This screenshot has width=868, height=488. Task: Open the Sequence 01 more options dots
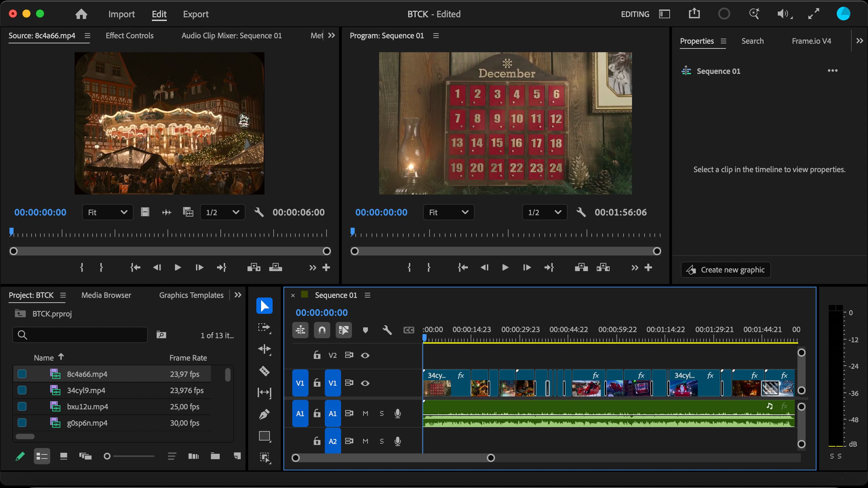click(x=832, y=71)
